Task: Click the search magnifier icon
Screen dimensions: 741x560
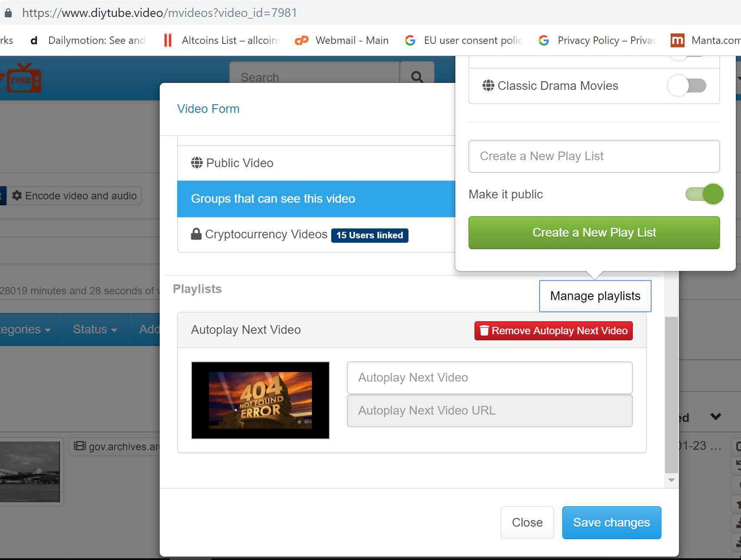Action: point(417,77)
